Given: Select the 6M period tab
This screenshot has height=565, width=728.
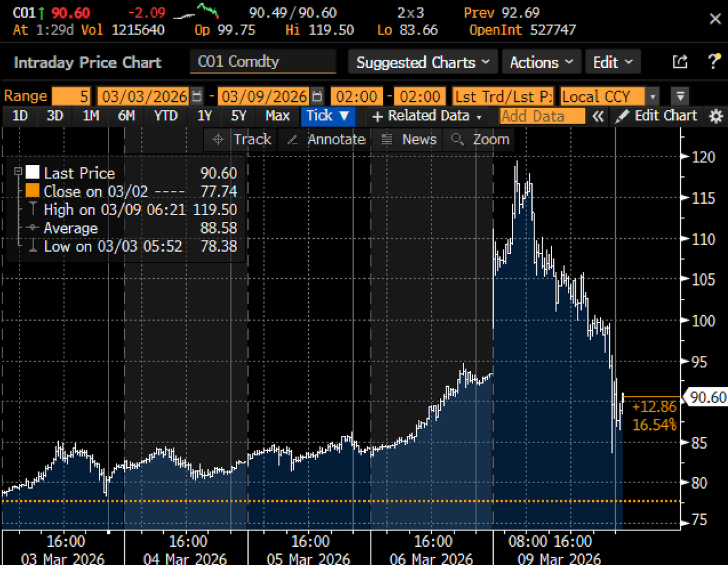Looking at the screenshot, I should click(126, 116).
